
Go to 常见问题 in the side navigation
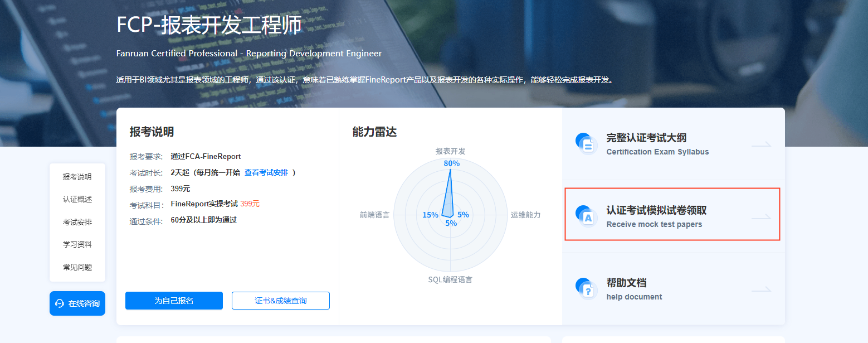[x=77, y=267]
